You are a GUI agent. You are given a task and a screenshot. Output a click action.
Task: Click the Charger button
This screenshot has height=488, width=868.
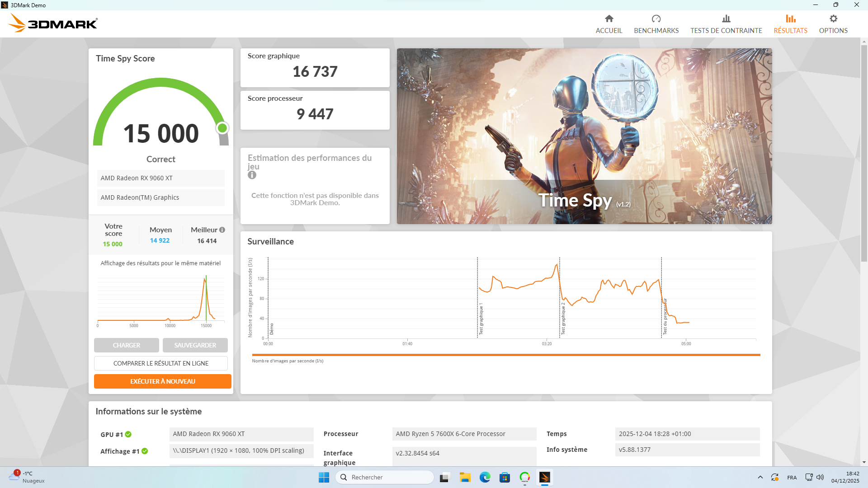click(x=127, y=345)
